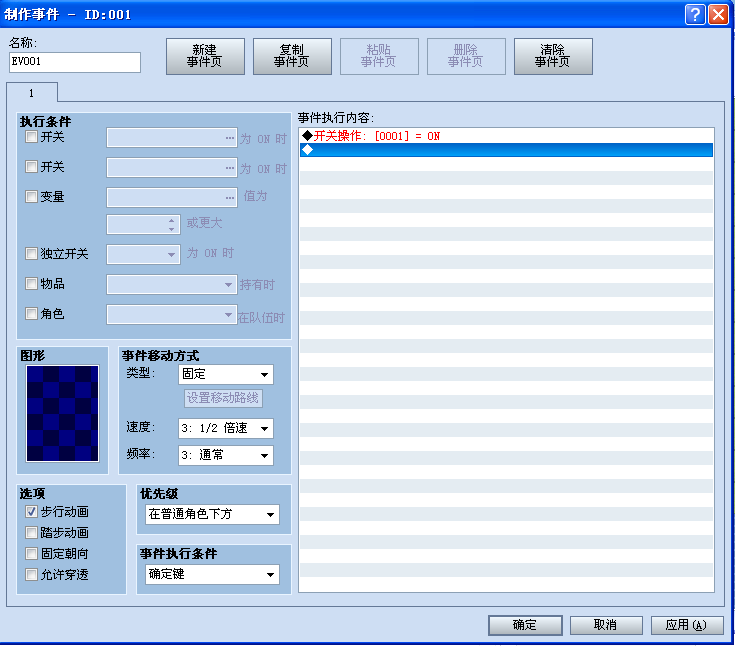
Task: Open the 独立开关 dropdown
Action: pyautogui.click(x=143, y=255)
